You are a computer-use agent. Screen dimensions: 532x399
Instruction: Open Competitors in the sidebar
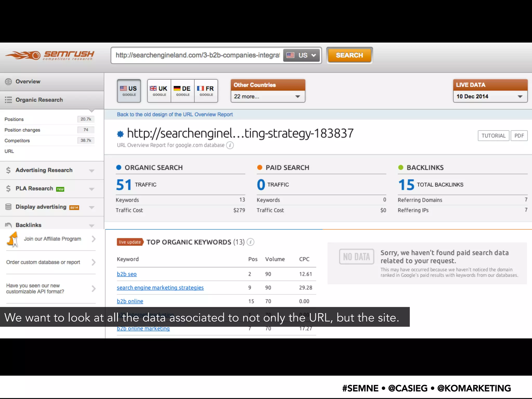pyautogui.click(x=17, y=141)
